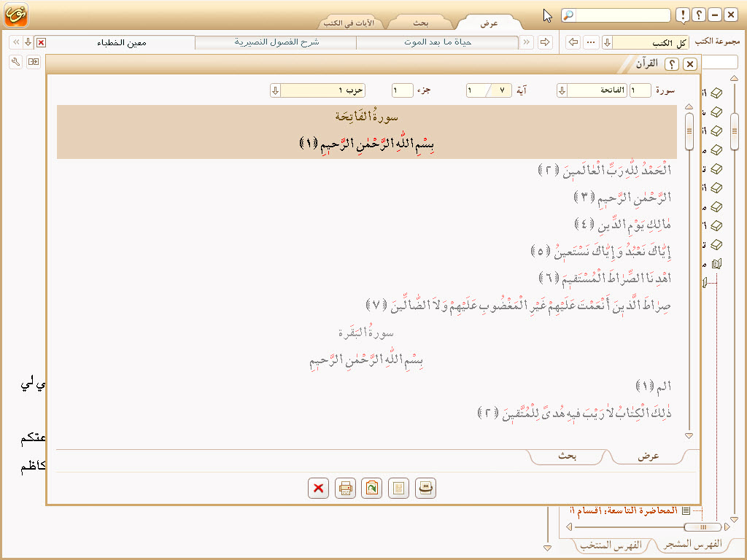Click the second book icon in the tree
747x560 pixels.
[x=716, y=112]
